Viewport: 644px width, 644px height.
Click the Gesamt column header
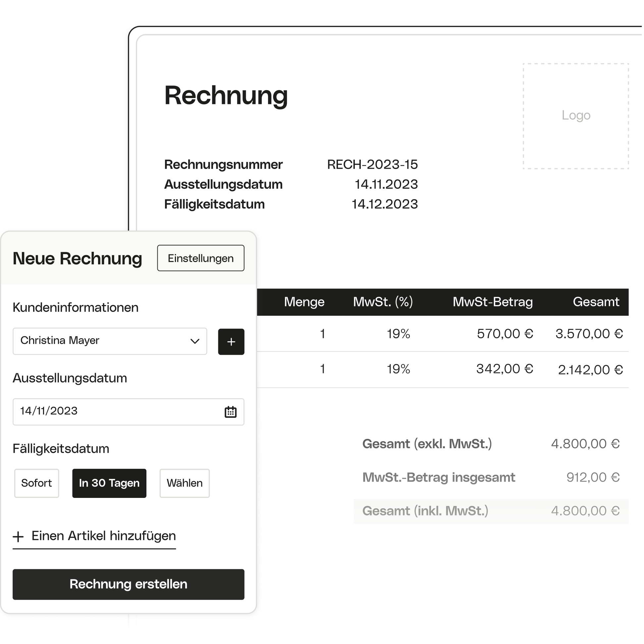click(x=596, y=302)
